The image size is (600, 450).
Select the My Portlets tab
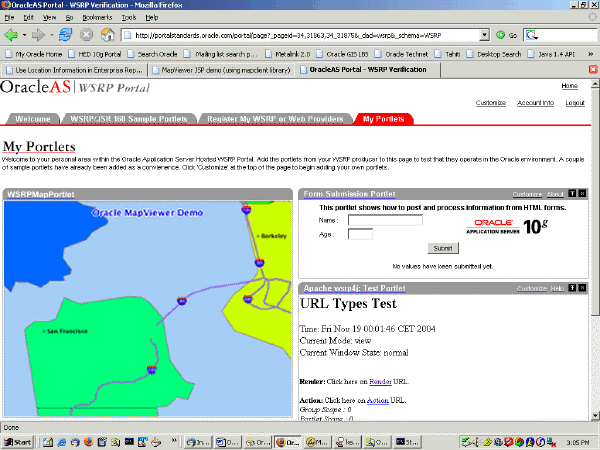(x=383, y=119)
